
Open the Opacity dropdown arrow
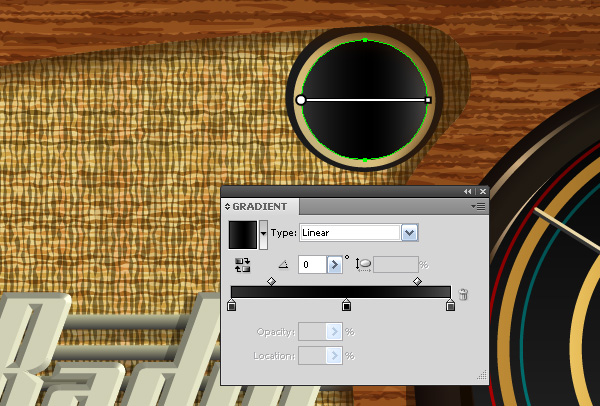point(334,331)
